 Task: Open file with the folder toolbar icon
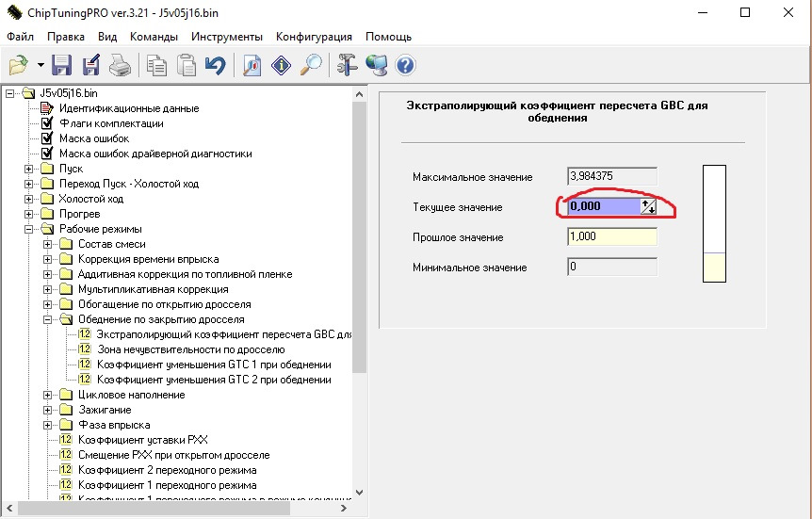click(19, 65)
